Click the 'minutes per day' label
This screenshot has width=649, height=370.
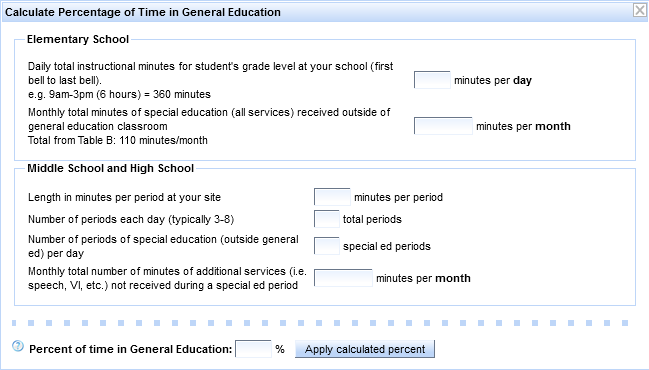click(x=493, y=80)
